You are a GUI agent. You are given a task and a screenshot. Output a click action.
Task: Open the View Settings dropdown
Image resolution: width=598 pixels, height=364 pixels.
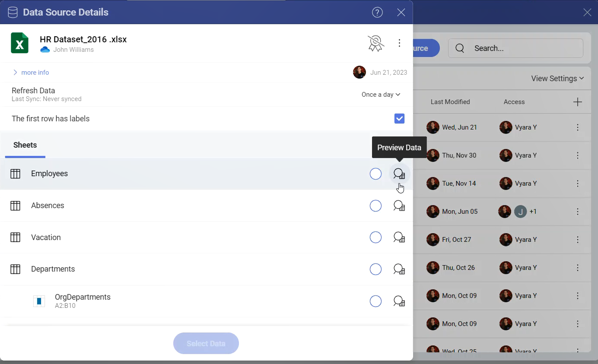pyautogui.click(x=557, y=79)
